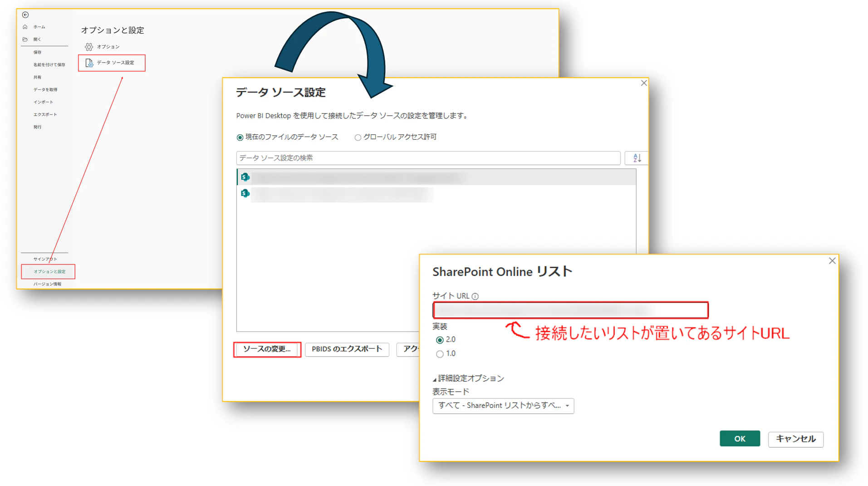Close the データ ソース設定 dialog
Image resolution: width=868 pixels, height=486 pixels.
644,83
